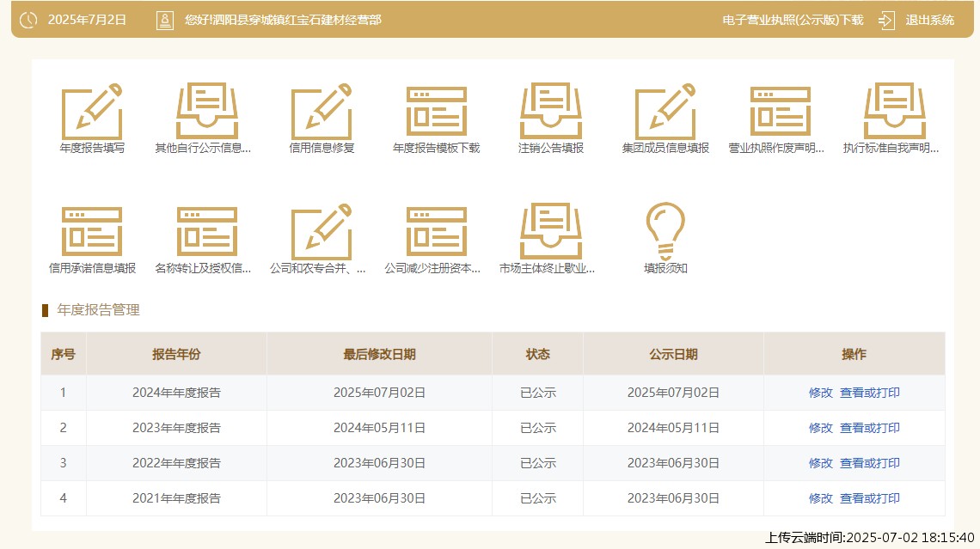Click 查看或打印 for 2023年年度报告
Image resolution: width=980 pixels, height=549 pixels.
pyautogui.click(x=869, y=428)
